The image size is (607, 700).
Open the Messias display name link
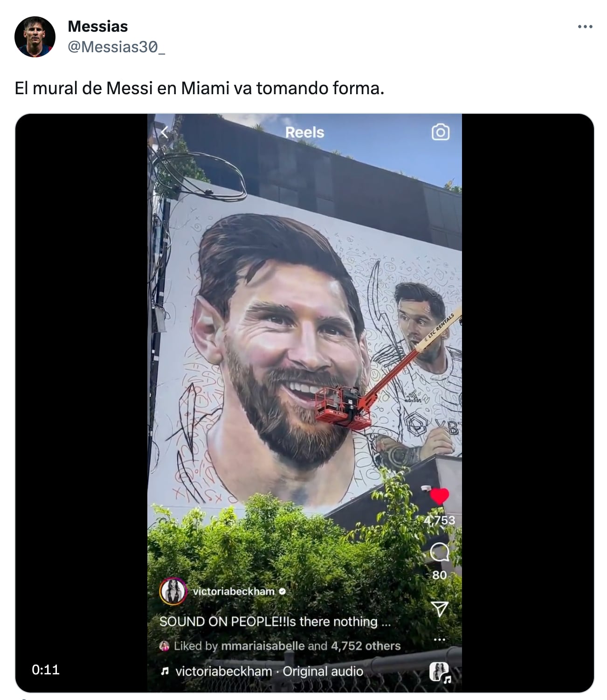[97, 27]
